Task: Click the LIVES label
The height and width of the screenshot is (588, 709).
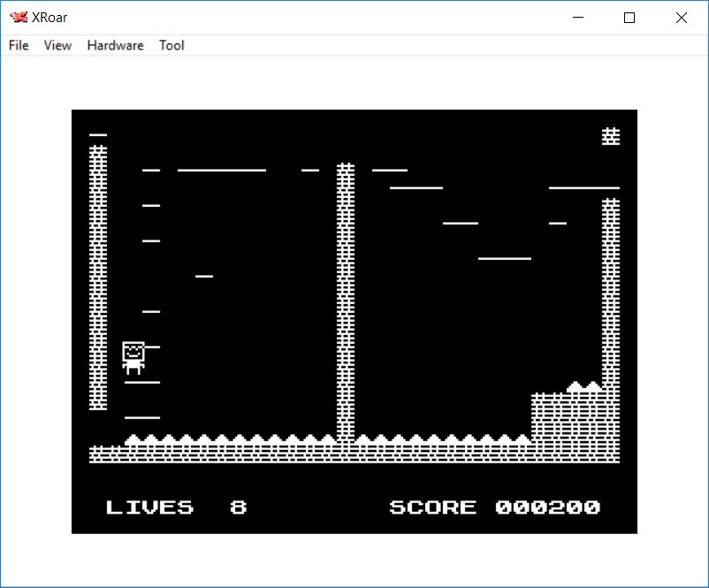Action: tap(149, 508)
